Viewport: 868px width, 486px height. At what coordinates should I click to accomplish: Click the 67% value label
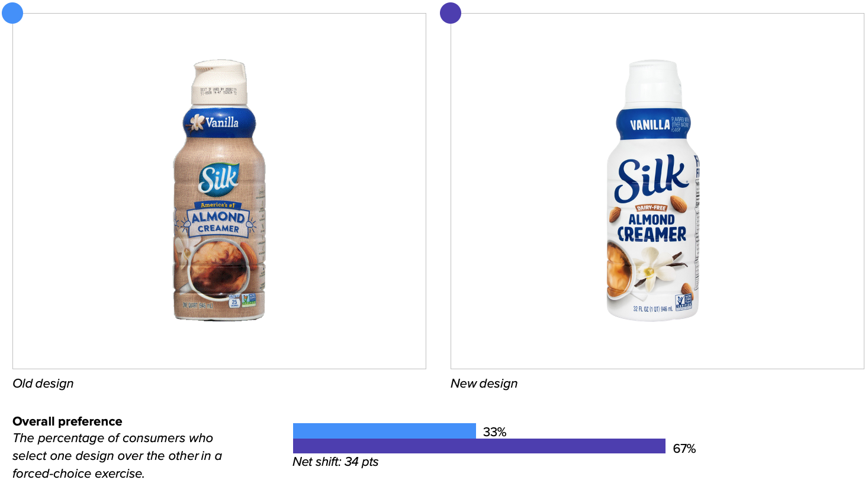click(684, 449)
